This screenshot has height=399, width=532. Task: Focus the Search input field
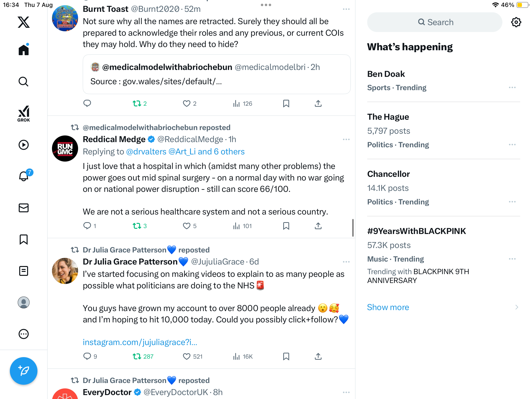(435, 22)
